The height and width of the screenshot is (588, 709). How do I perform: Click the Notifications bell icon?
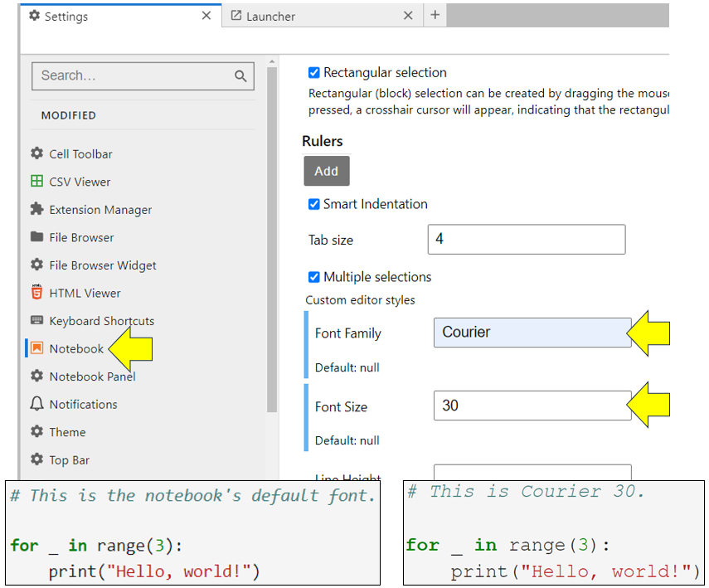pos(36,404)
